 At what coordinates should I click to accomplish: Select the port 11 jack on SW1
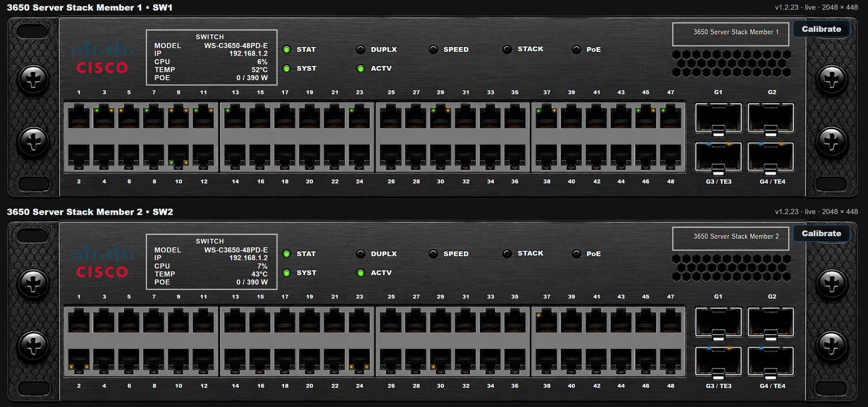coord(203,117)
